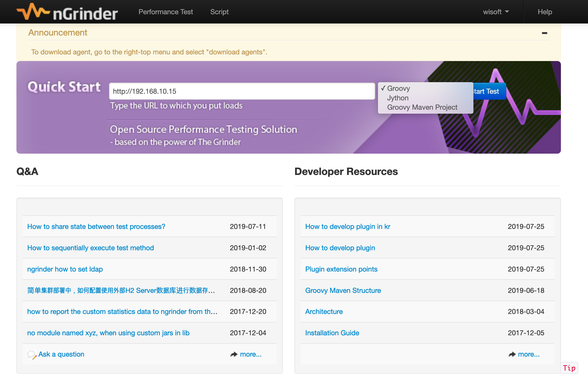588x389 pixels.
Task: Click the date 2019-06-18
Action: tap(526, 290)
